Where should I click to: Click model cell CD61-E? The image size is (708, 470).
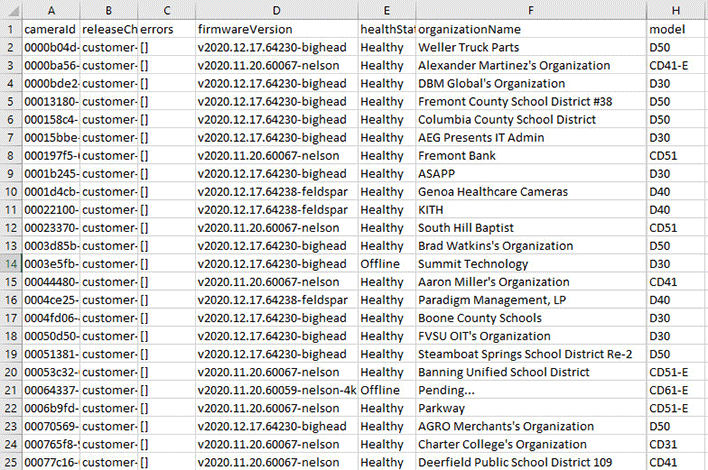tap(676, 391)
